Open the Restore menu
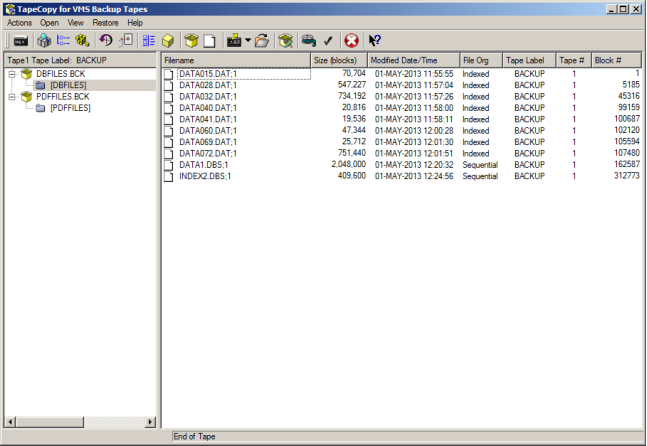This screenshot has width=647, height=446. [105, 23]
